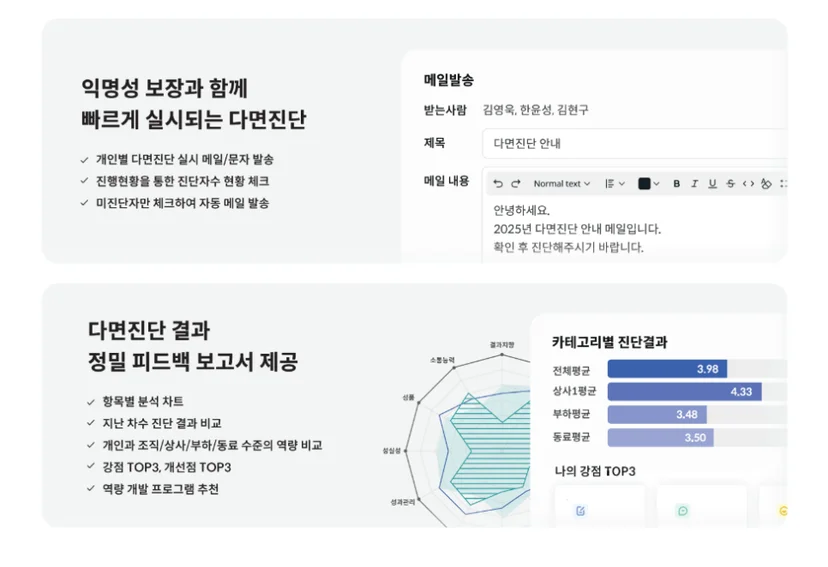Click the clear formatting eraser icon
Image resolution: width=828 pixels, height=567 pixels.
tap(766, 184)
